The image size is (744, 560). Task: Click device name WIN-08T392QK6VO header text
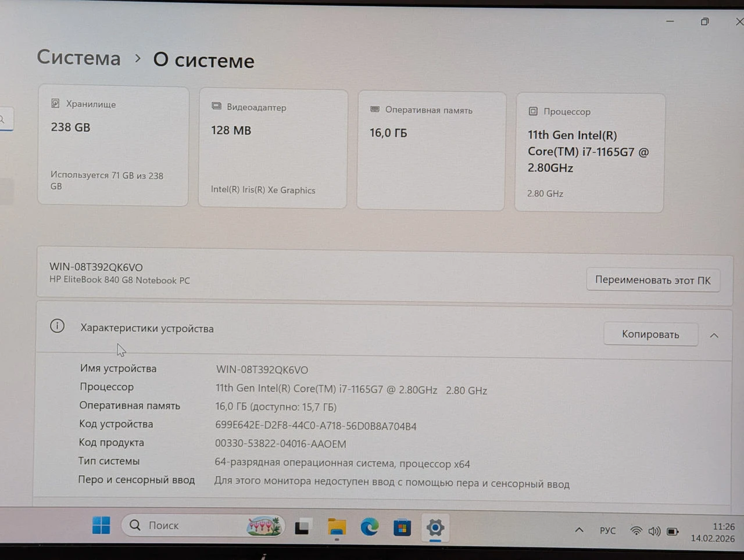(96, 267)
